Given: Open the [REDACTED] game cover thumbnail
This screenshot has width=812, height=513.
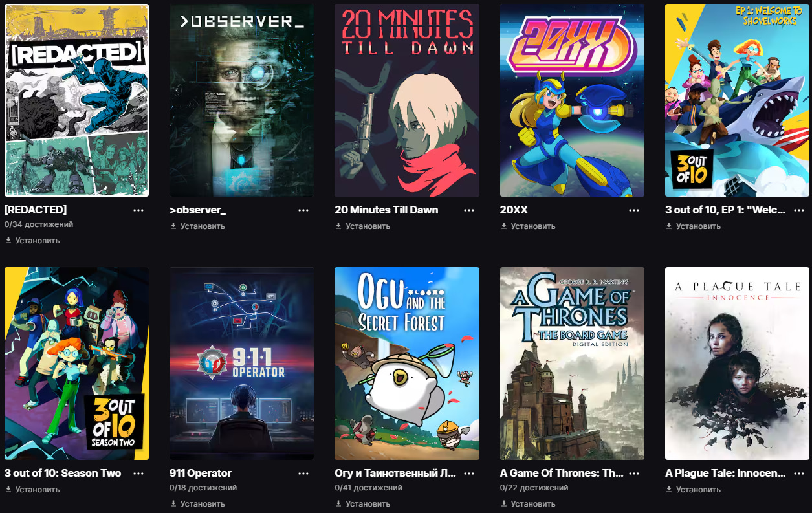Looking at the screenshot, I should (x=76, y=100).
